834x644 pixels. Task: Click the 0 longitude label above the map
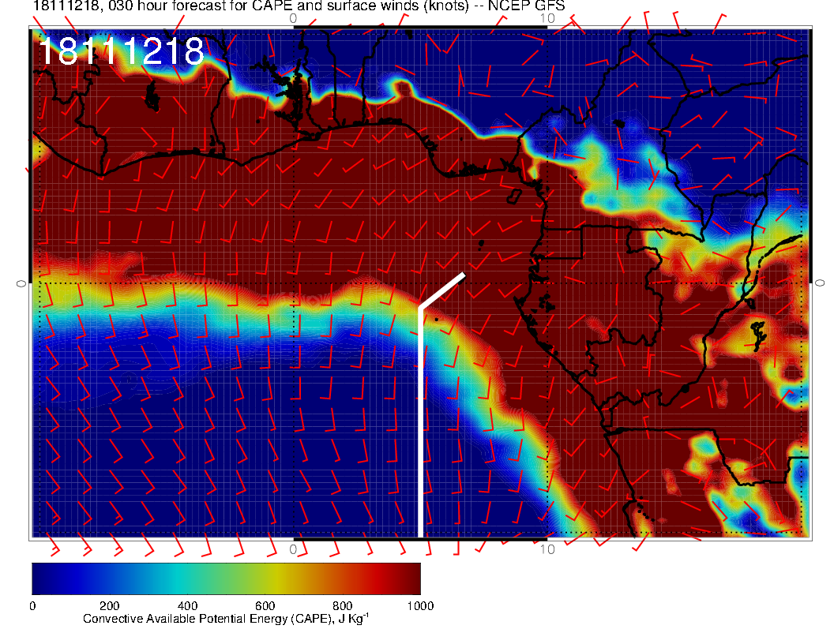(x=293, y=17)
